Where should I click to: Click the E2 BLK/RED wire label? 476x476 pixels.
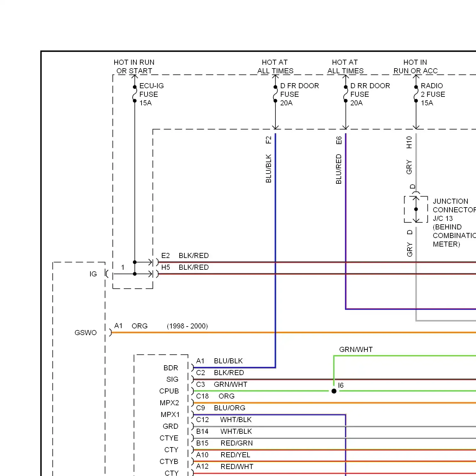coord(185,255)
